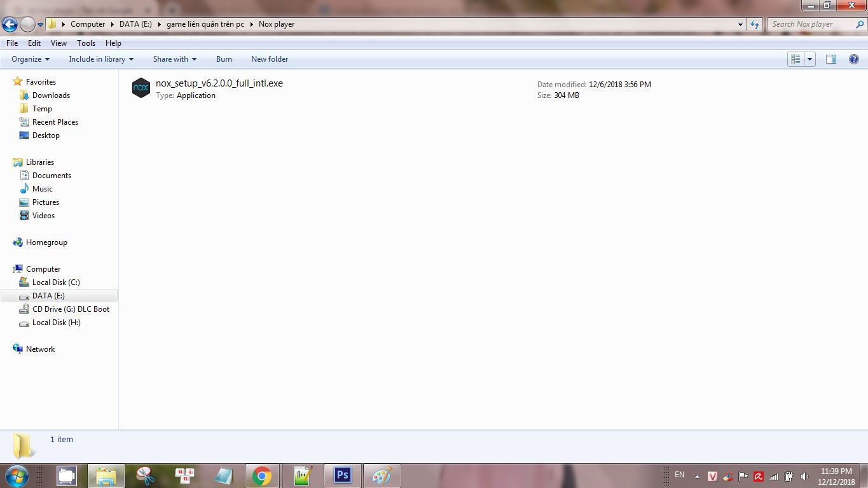Click the DATA (E:) breadcrumb segment
Viewport: 868px width, 488px height.
point(135,24)
